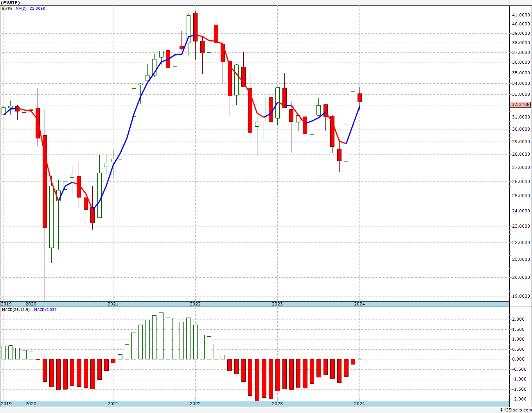
Task: Click the 2.000 MACD axis label
Action: (518, 319)
